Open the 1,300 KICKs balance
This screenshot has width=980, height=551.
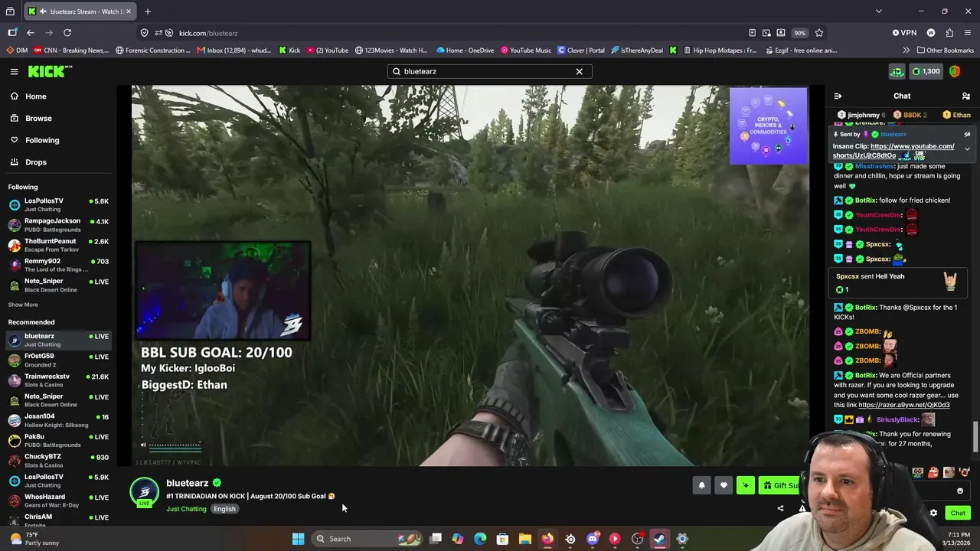[x=926, y=71]
